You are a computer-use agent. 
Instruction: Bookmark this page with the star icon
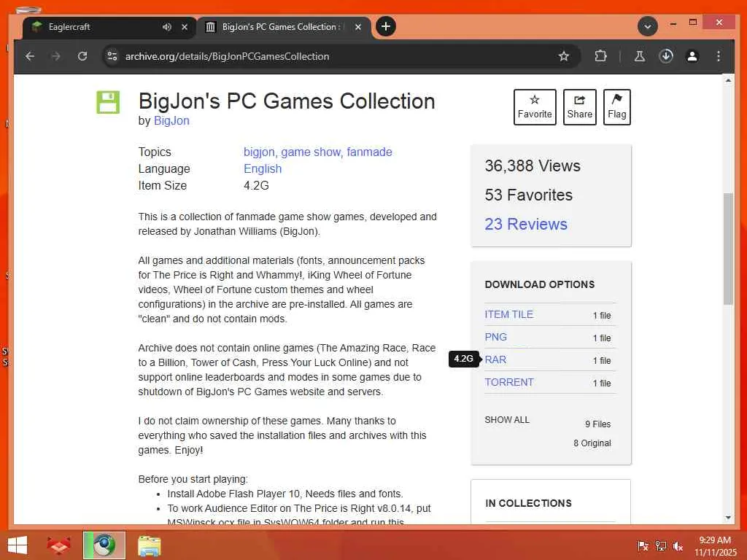click(564, 56)
